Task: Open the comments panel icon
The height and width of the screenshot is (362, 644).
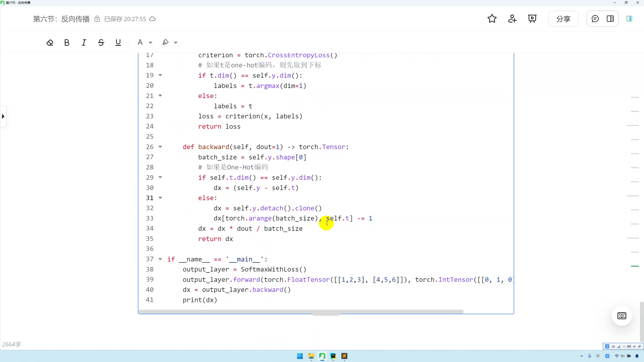Action: point(595,19)
